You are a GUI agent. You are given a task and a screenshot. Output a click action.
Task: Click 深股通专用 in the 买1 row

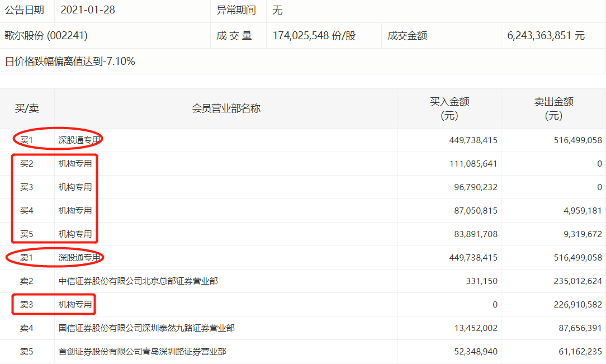(x=79, y=140)
